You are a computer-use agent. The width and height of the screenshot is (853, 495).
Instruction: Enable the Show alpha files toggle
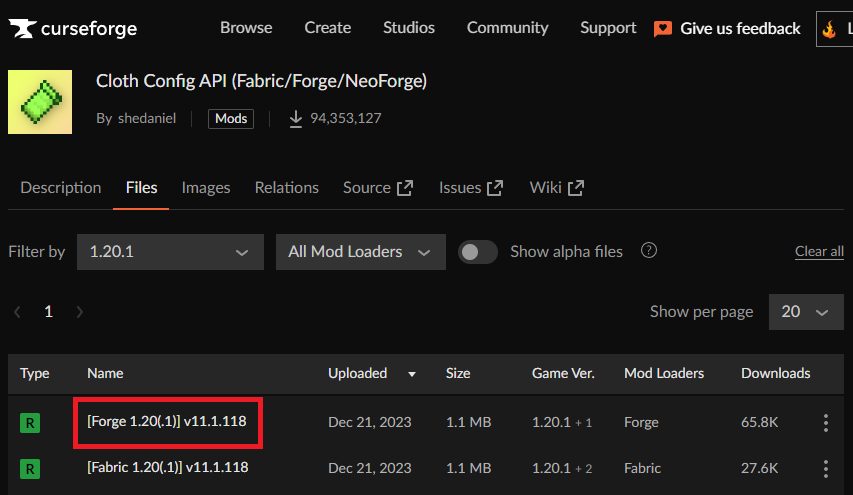pyautogui.click(x=478, y=252)
